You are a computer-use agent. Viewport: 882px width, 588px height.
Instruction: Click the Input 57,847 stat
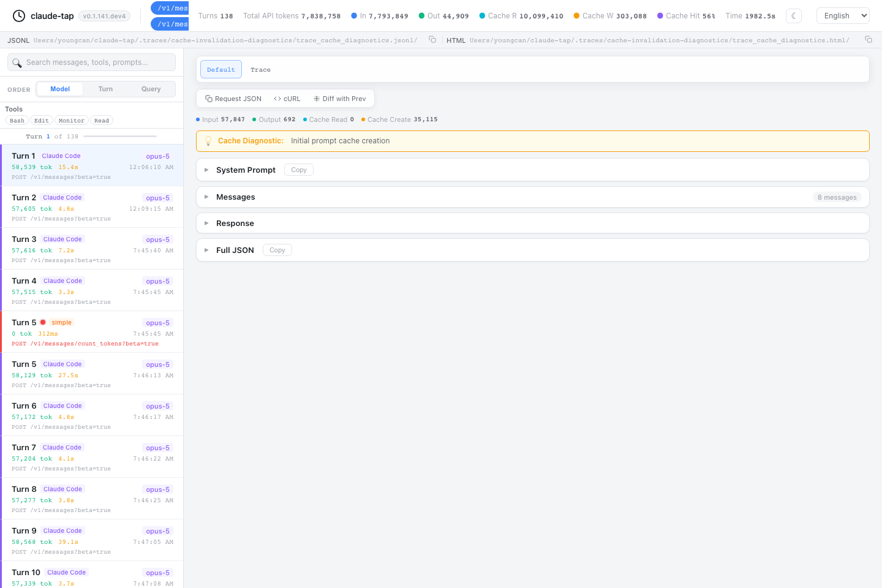click(221, 119)
